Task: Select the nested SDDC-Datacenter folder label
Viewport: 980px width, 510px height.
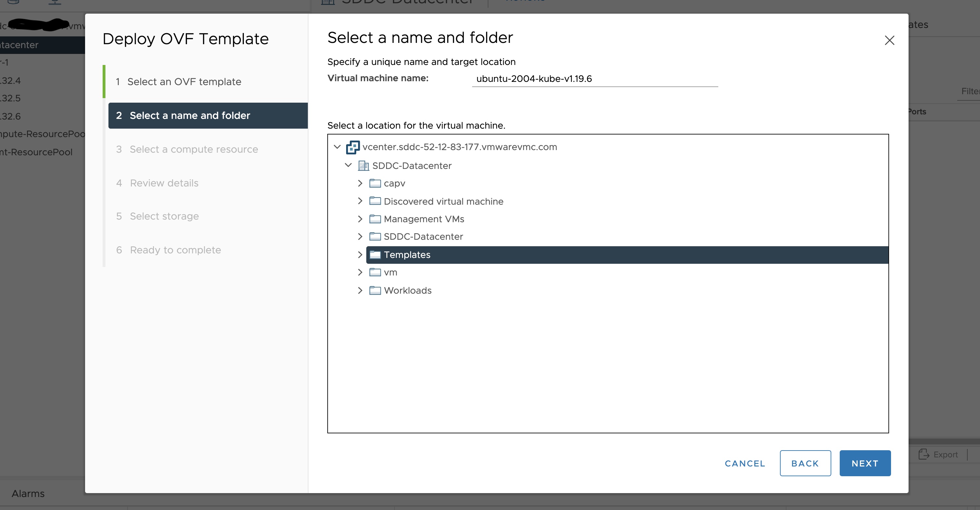Action: [x=423, y=237]
